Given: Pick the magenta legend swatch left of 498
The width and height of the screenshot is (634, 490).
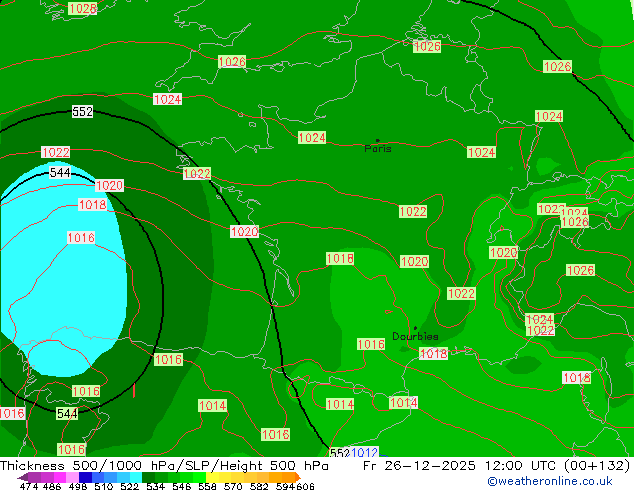Looking at the screenshot, I should click(x=59, y=477).
